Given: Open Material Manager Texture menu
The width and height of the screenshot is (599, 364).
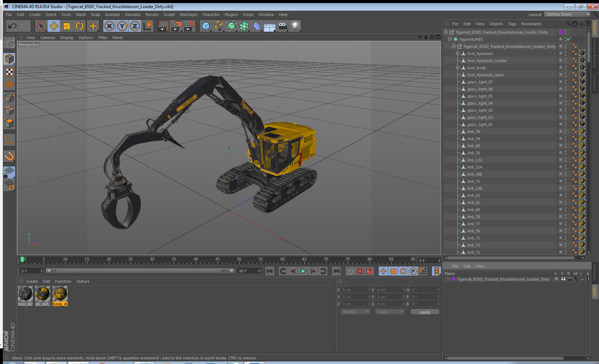Looking at the screenshot, I should pos(83,281).
